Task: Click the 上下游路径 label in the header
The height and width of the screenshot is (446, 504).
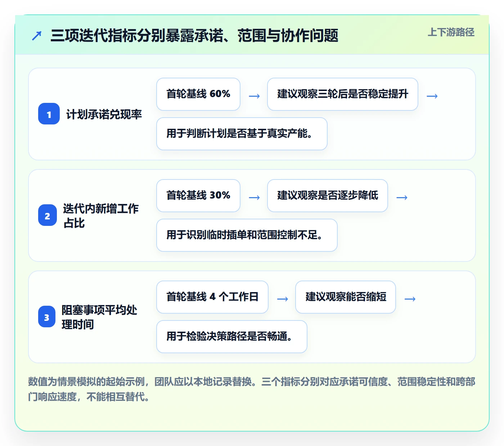Action: click(x=451, y=32)
